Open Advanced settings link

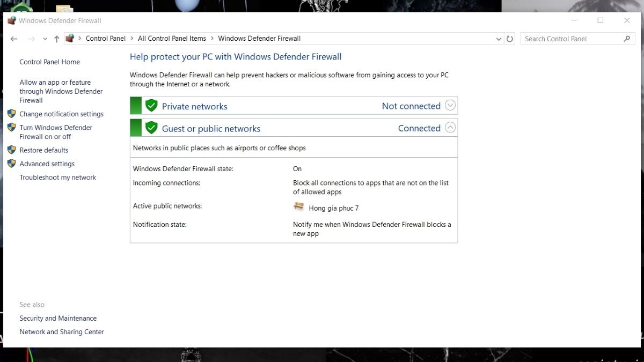click(47, 164)
